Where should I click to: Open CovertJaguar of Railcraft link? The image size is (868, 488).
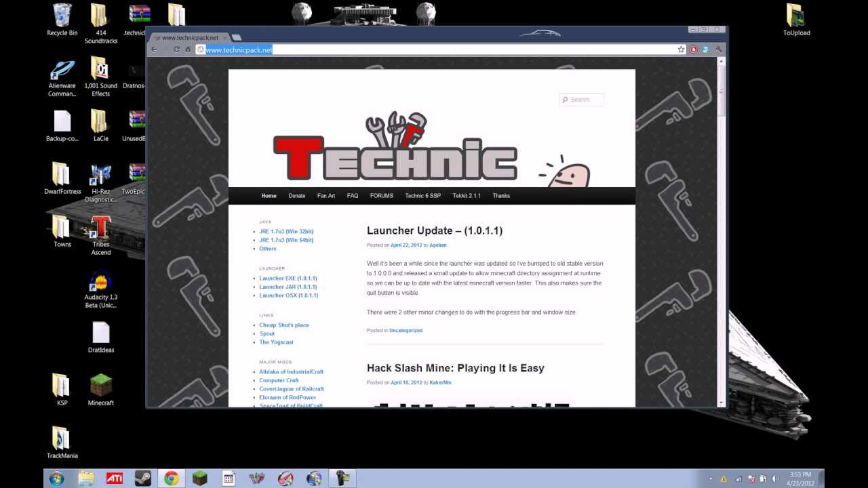pyautogui.click(x=292, y=389)
